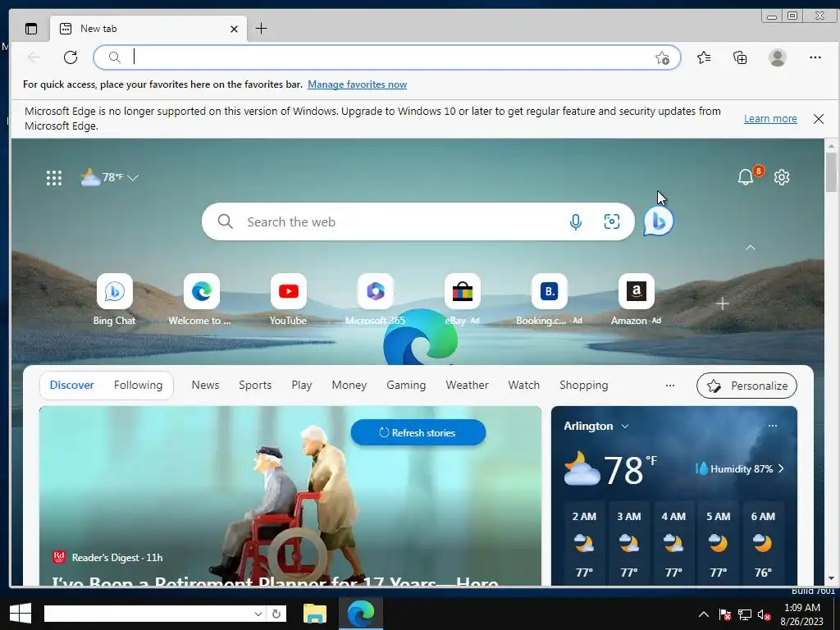
Task: Open the News category tab
Action: pyautogui.click(x=205, y=386)
